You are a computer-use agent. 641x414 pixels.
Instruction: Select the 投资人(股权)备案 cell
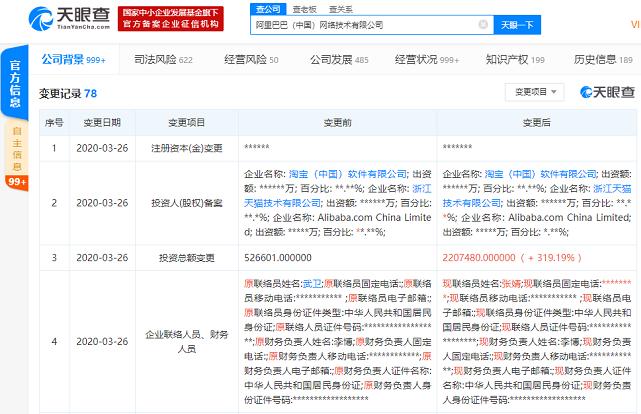click(186, 203)
